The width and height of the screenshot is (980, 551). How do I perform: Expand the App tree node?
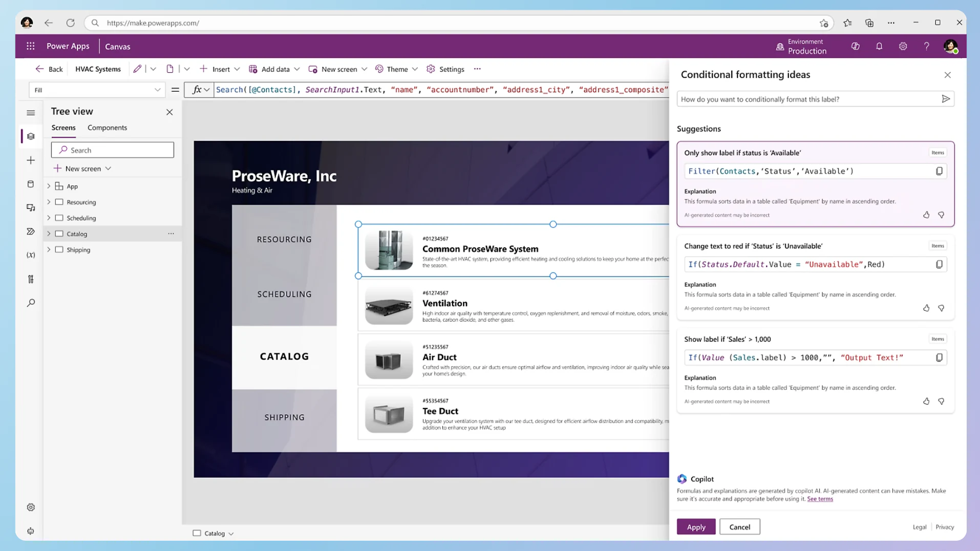(x=49, y=186)
